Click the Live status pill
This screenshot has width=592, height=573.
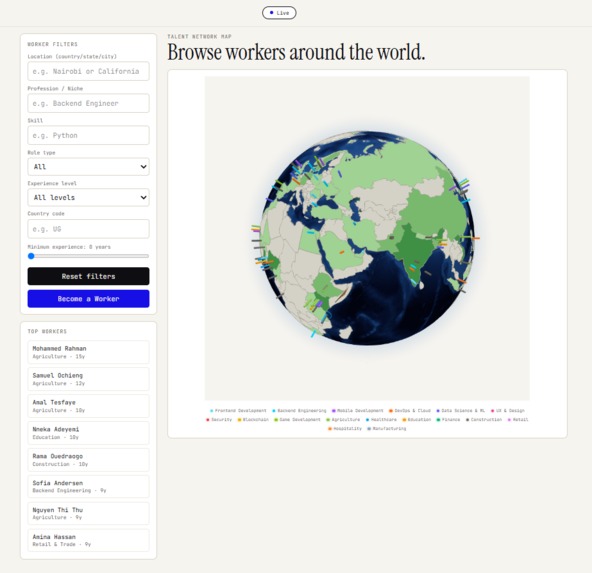[x=279, y=13]
